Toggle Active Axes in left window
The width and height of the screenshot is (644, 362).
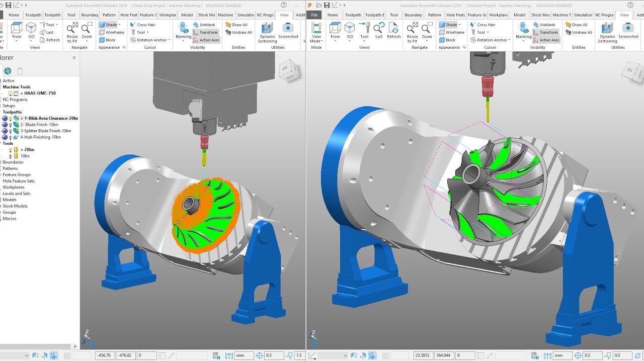[206, 40]
